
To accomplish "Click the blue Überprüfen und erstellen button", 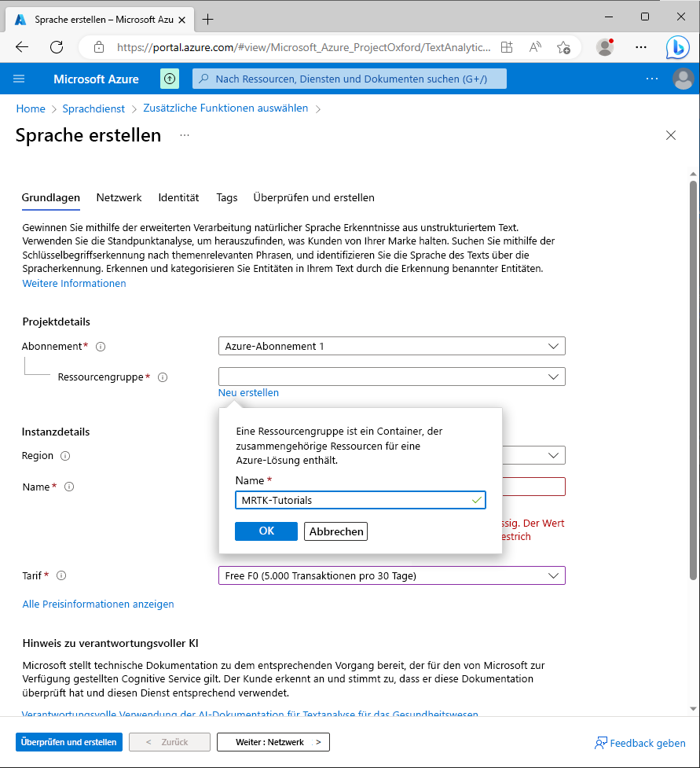I will coord(69,742).
